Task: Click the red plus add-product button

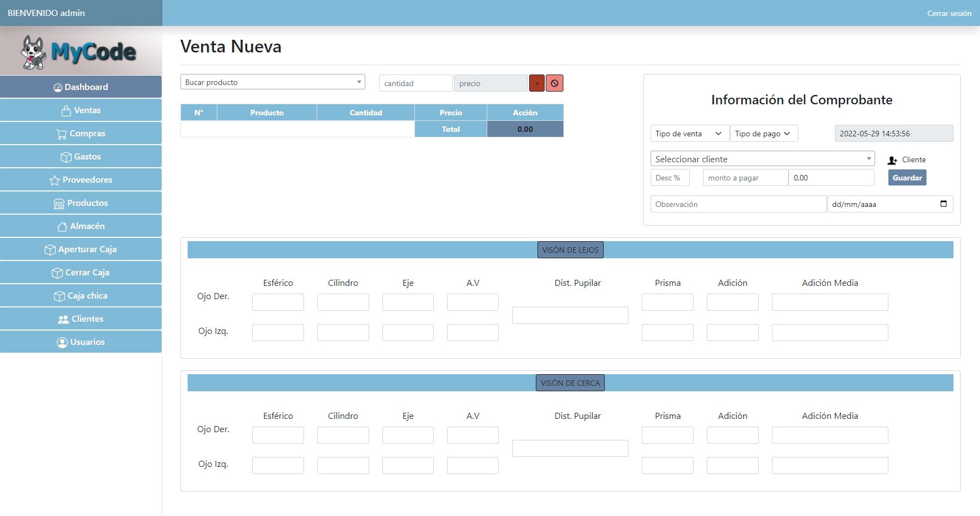Action: (536, 83)
